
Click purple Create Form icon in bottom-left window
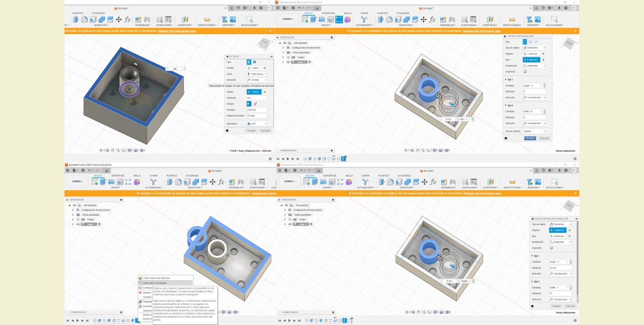(x=137, y=182)
